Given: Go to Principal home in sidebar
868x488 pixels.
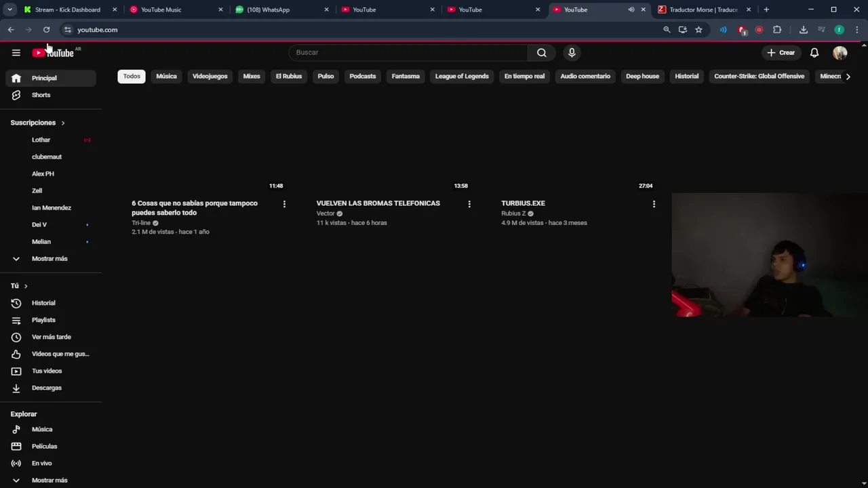Looking at the screenshot, I should click(51, 78).
